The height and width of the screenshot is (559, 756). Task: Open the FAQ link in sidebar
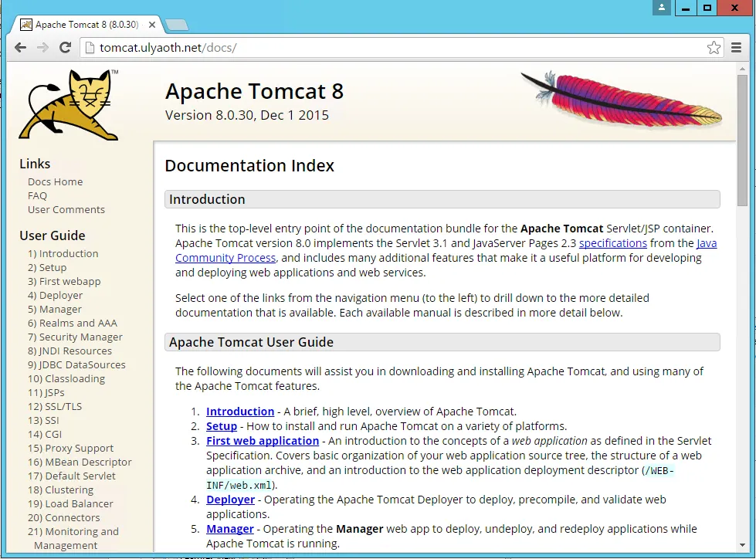[37, 196]
